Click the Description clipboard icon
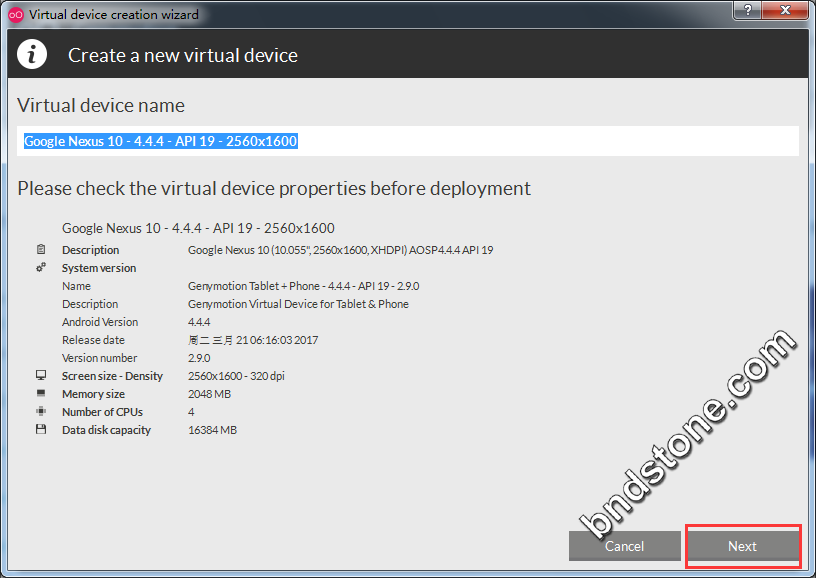The height and width of the screenshot is (578, 816). coord(41,250)
